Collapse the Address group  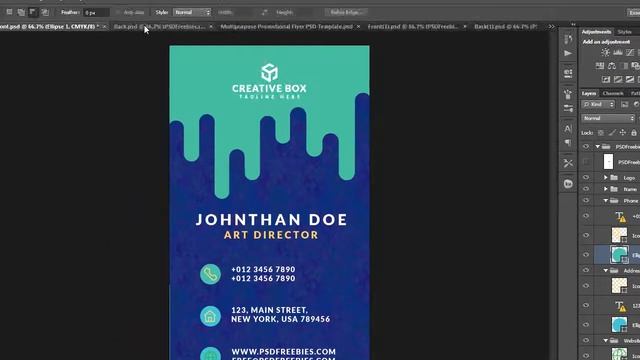coord(606,270)
